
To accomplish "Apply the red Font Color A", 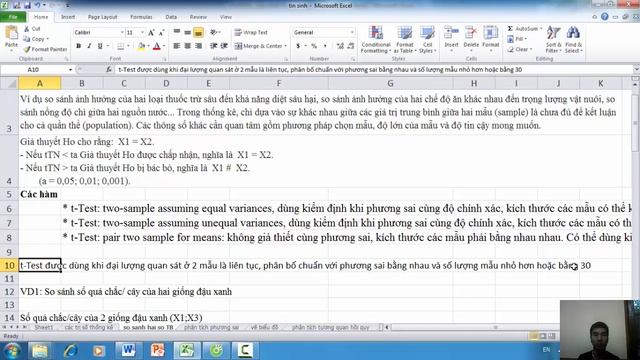I will coord(157,46).
